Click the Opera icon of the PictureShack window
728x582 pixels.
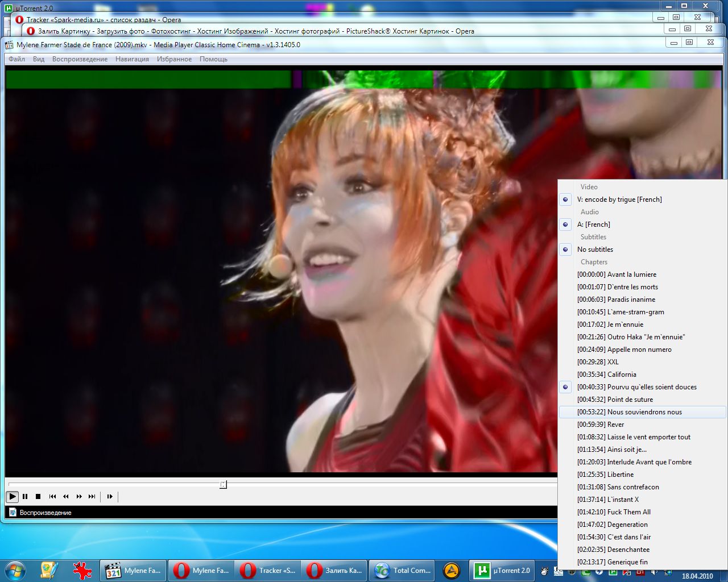[31, 31]
